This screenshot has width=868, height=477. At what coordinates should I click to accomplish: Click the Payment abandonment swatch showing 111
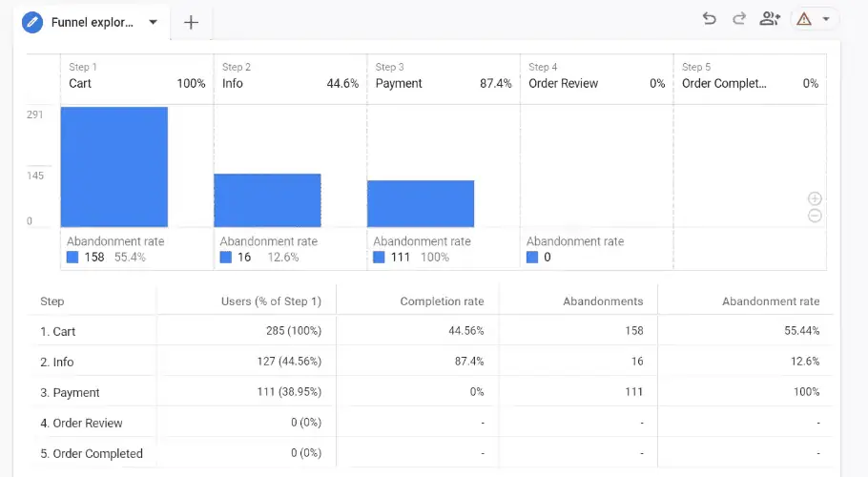(379, 258)
